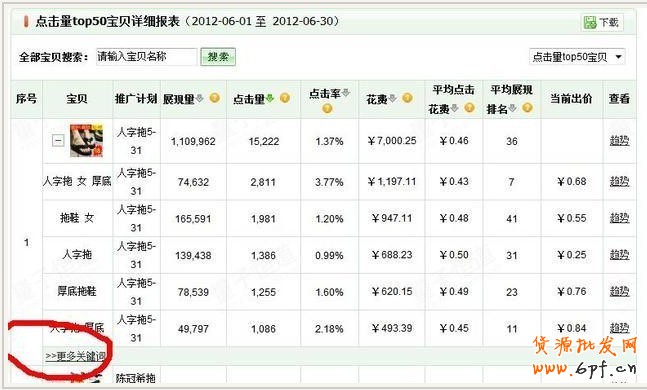647x390 pixels.
Task: Click the >>更多关键词 link
Action: (x=75, y=356)
